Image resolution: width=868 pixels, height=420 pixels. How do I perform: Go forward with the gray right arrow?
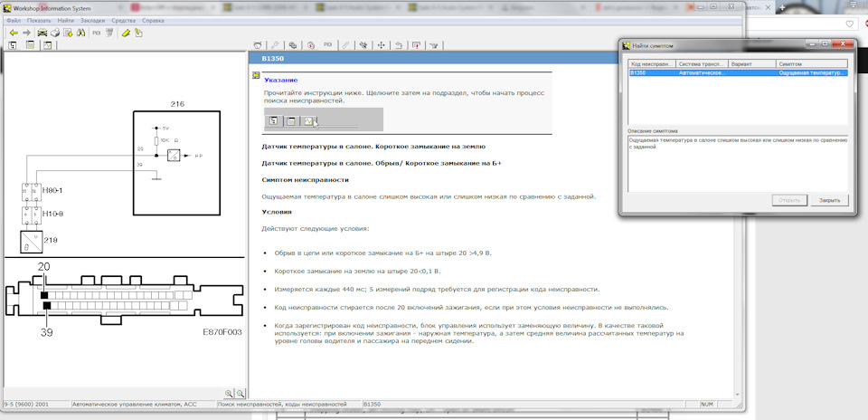click(26, 33)
